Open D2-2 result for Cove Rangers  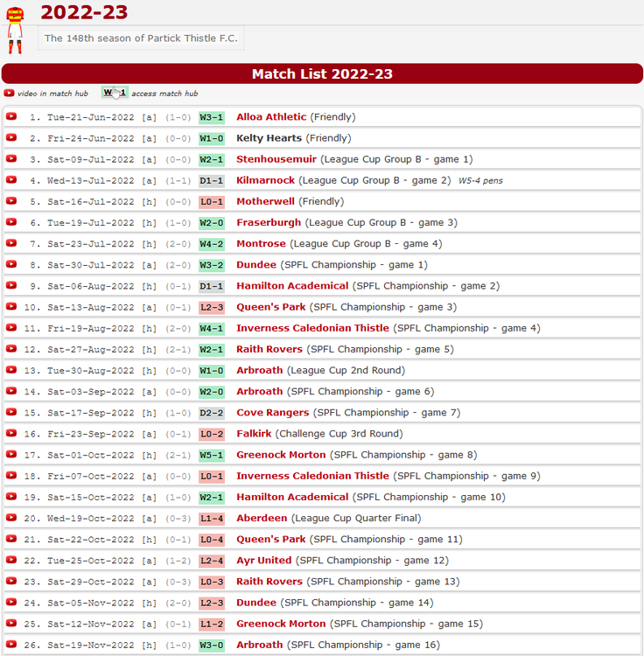[x=212, y=413]
